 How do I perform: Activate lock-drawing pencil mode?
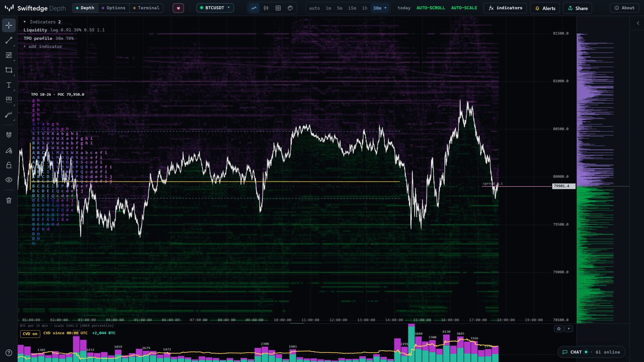[x=9, y=150]
